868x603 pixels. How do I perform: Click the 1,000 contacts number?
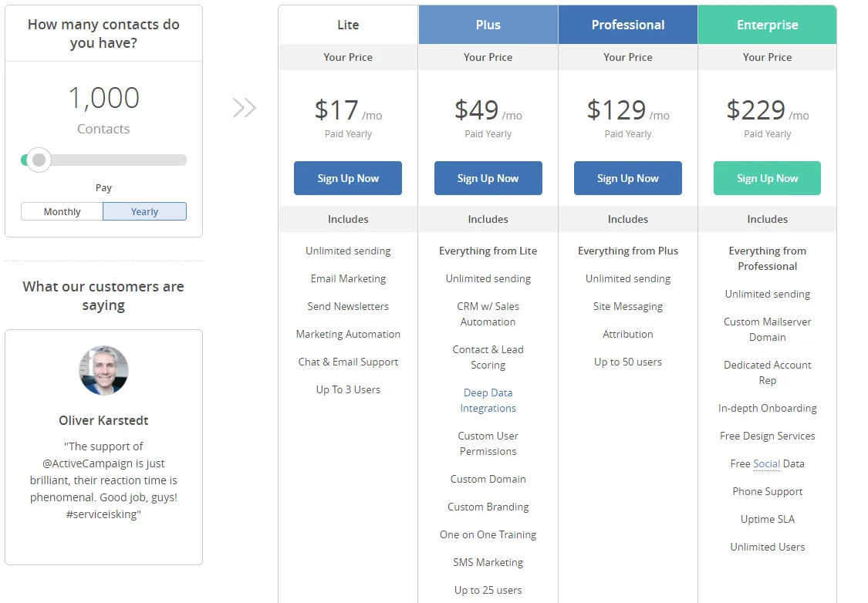coord(103,98)
